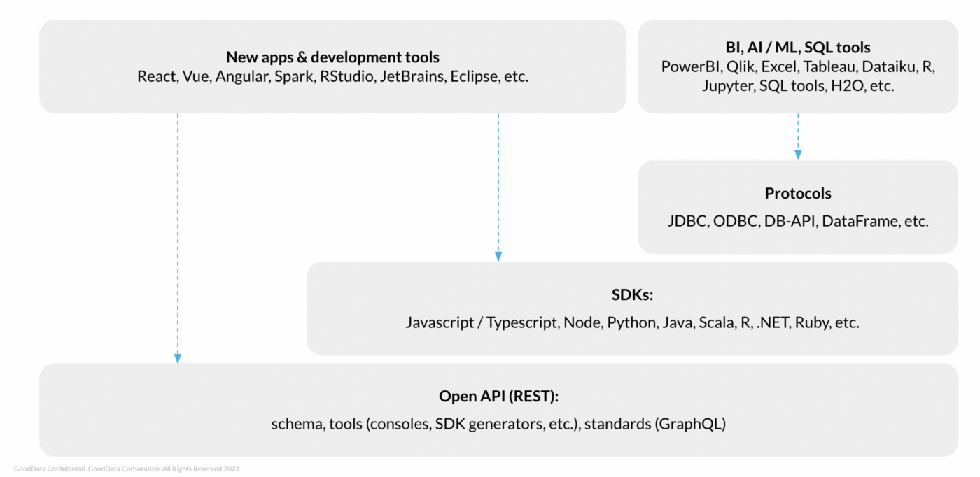The width and height of the screenshot is (980, 477).
Task: Click the dashed arrow below BI tools box
Action: click(798, 138)
